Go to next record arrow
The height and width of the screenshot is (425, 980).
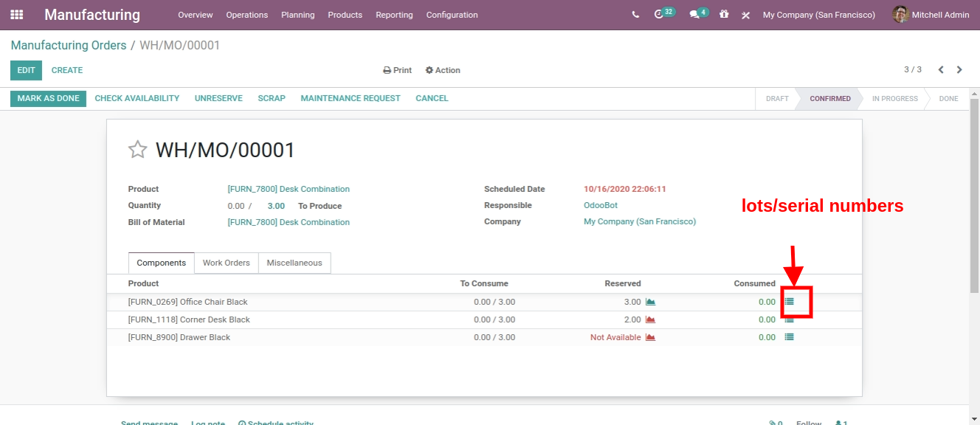click(x=959, y=70)
